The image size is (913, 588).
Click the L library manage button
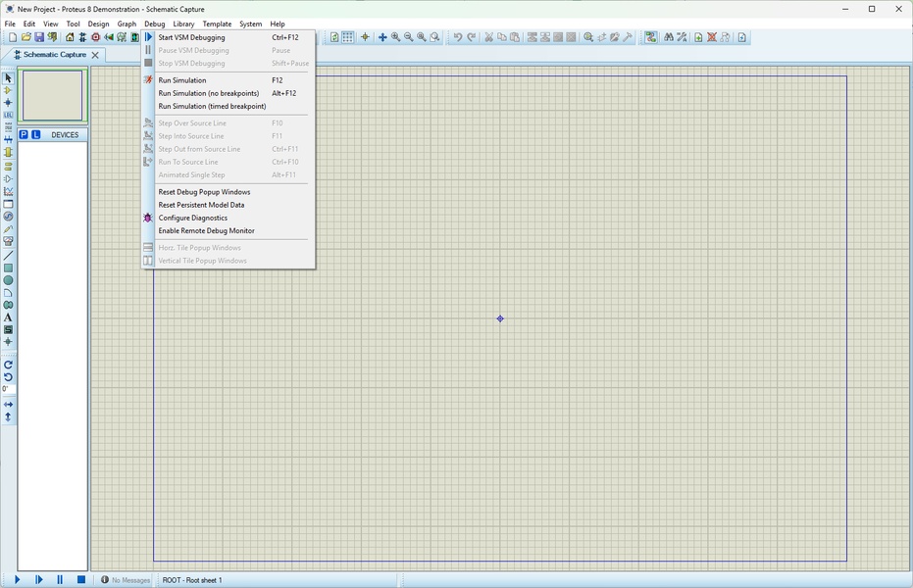(36, 135)
